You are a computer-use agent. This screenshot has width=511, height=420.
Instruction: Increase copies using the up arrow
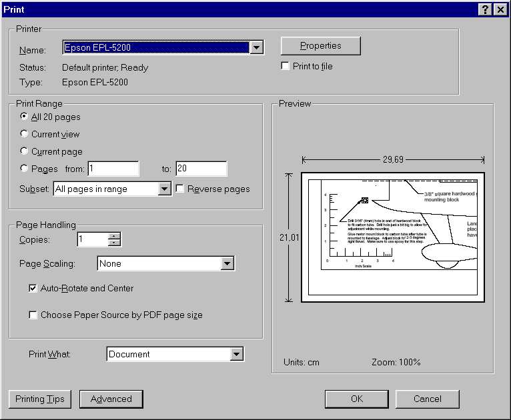pos(114,235)
